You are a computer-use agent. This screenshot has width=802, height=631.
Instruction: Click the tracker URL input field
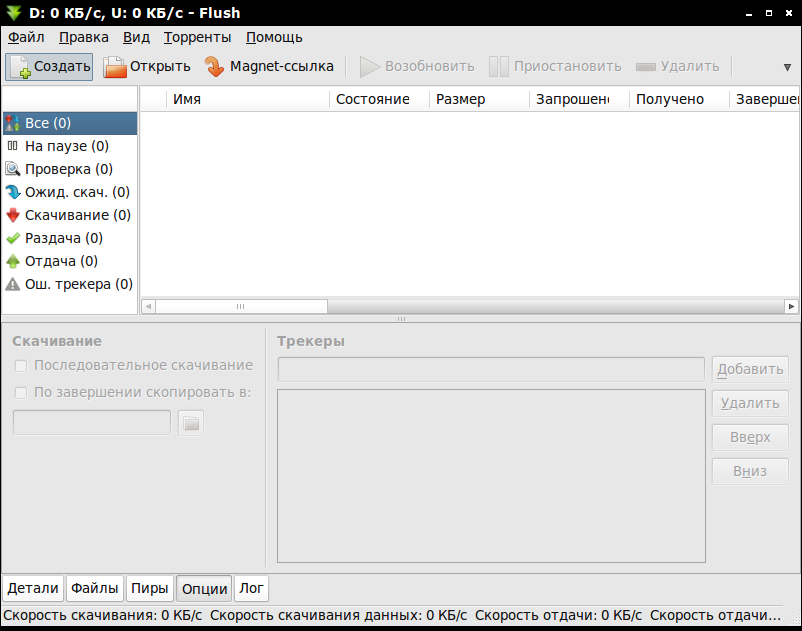491,369
